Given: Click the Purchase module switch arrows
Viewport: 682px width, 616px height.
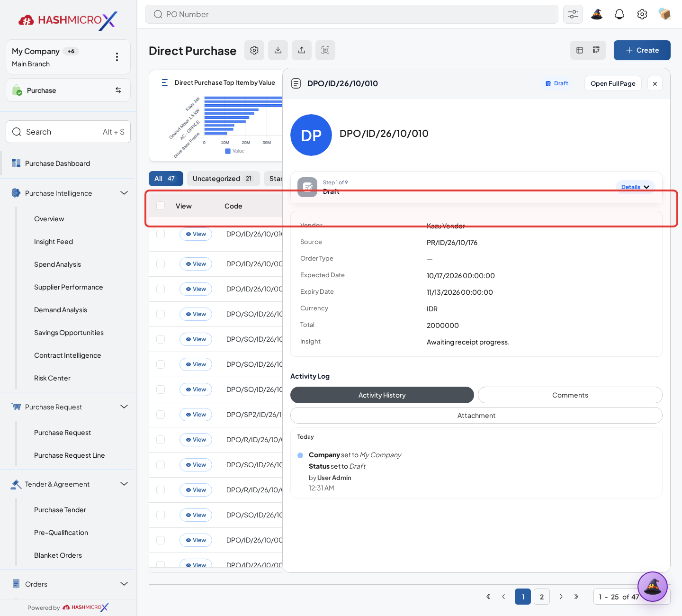Looking at the screenshot, I should click(x=118, y=90).
